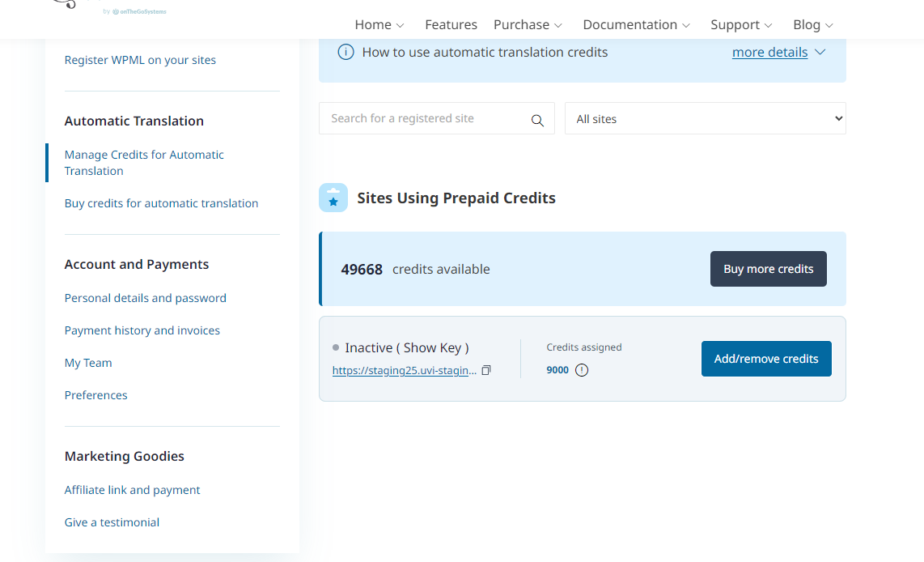924x562 pixels.
Task: Go to Buy credits for automatic translation
Action: point(162,203)
